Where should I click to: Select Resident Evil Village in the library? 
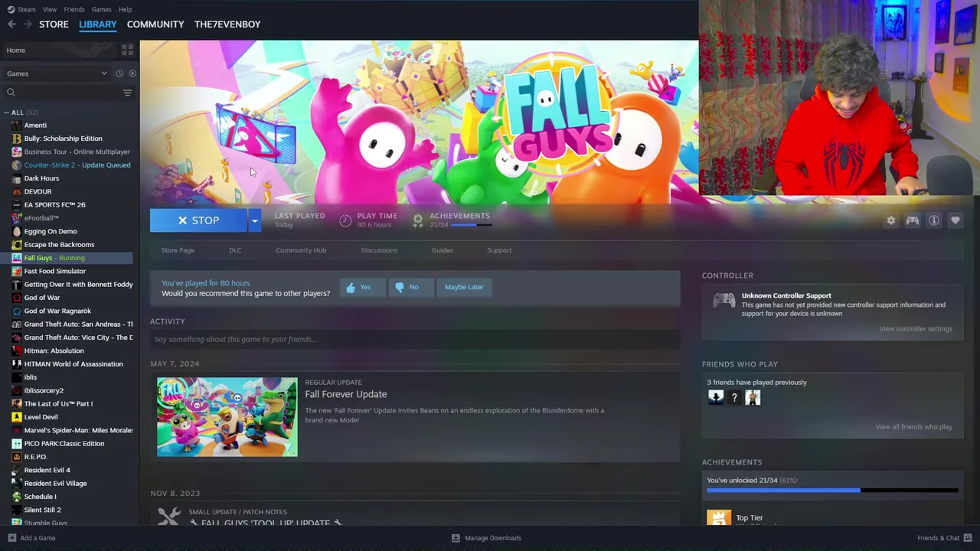coord(55,484)
